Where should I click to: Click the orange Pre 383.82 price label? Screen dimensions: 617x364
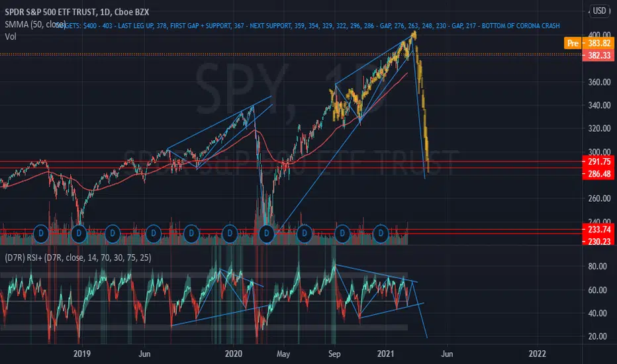tap(589, 43)
